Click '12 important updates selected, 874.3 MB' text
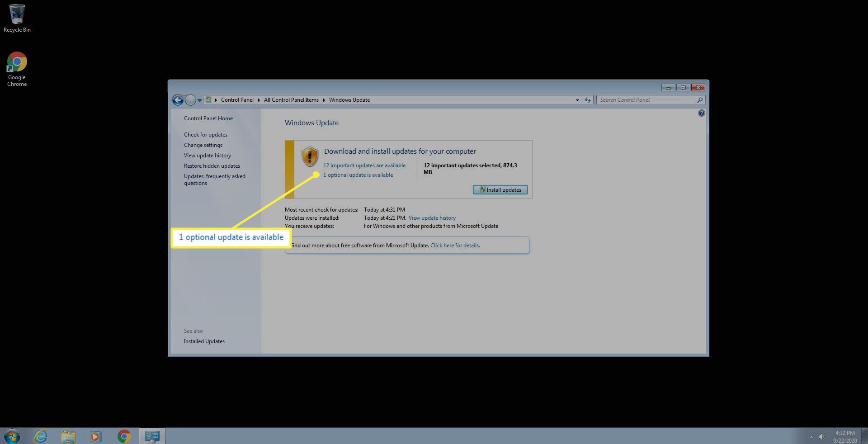Viewport: 868px width, 444px height. pos(470,169)
